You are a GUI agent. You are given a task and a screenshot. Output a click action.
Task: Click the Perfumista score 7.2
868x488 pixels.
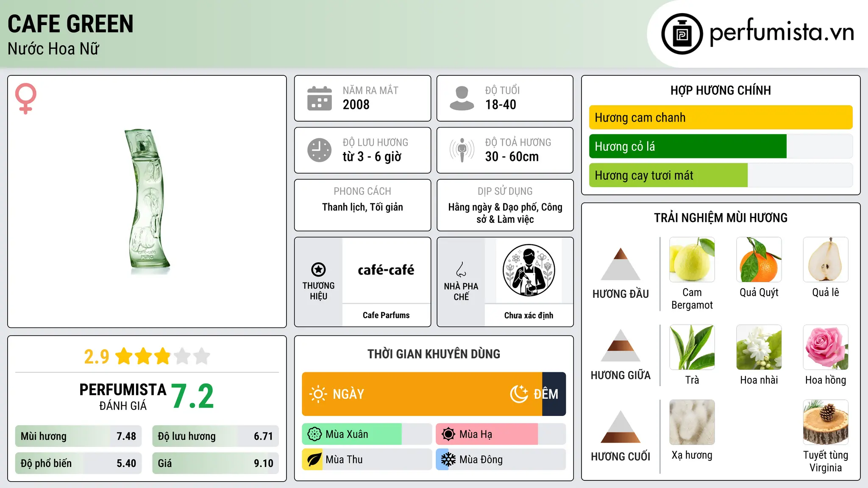(x=193, y=396)
